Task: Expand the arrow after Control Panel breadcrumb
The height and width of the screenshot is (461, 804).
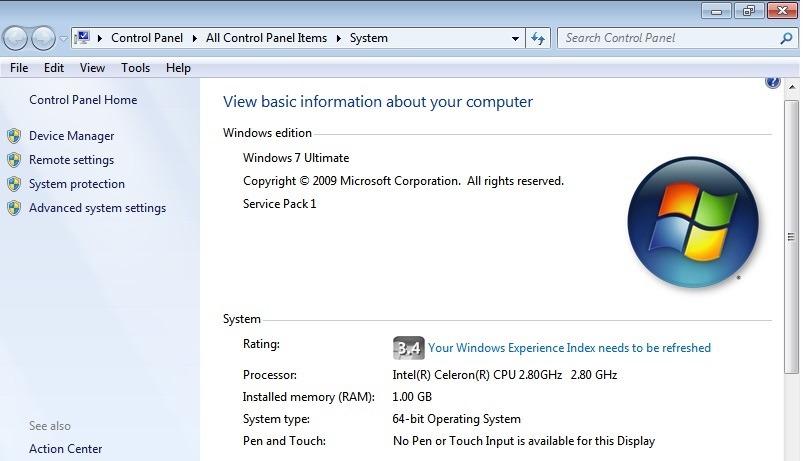Action: [194, 38]
